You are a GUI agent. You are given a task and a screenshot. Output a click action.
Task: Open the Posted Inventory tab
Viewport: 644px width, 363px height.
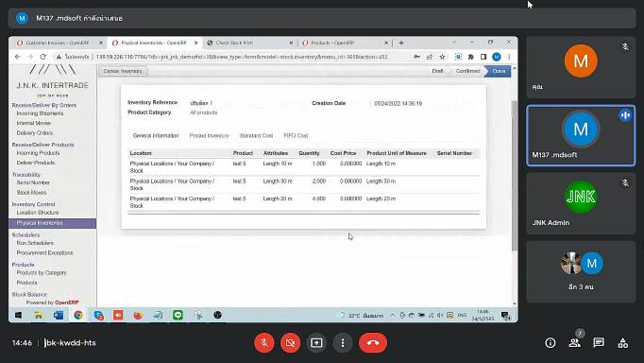(x=209, y=136)
